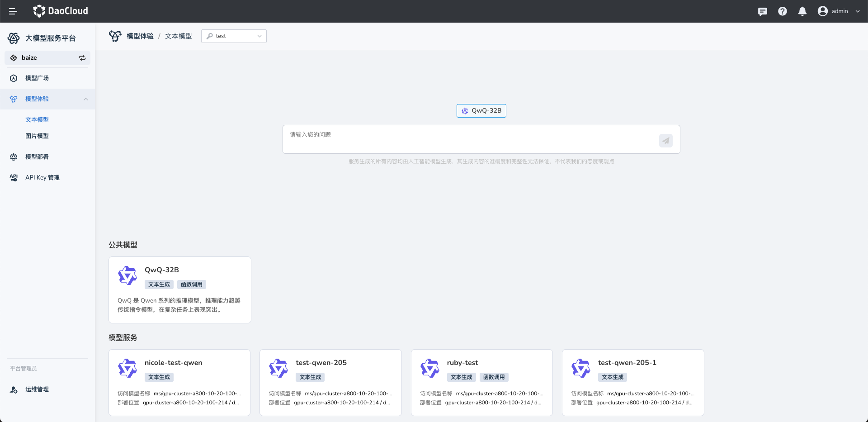Click the QwQ-32B public model card icon
Viewport: 868px width, 422px height.
click(x=127, y=275)
